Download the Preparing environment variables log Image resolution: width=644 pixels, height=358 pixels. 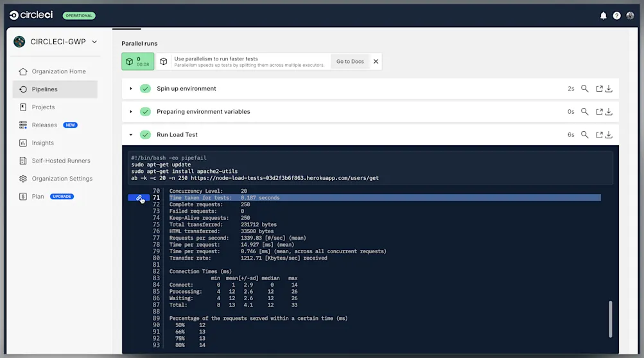coord(609,112)
